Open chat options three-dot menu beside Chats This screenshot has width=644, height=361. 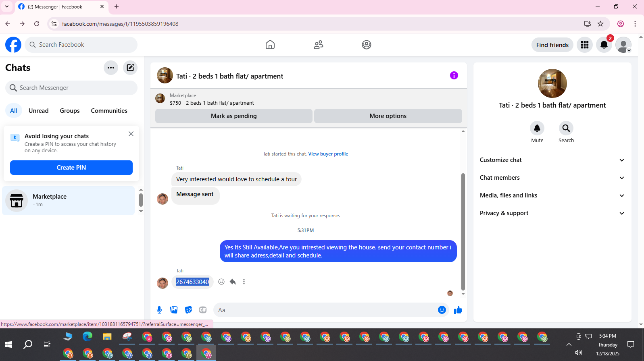[x=111, y=68]
